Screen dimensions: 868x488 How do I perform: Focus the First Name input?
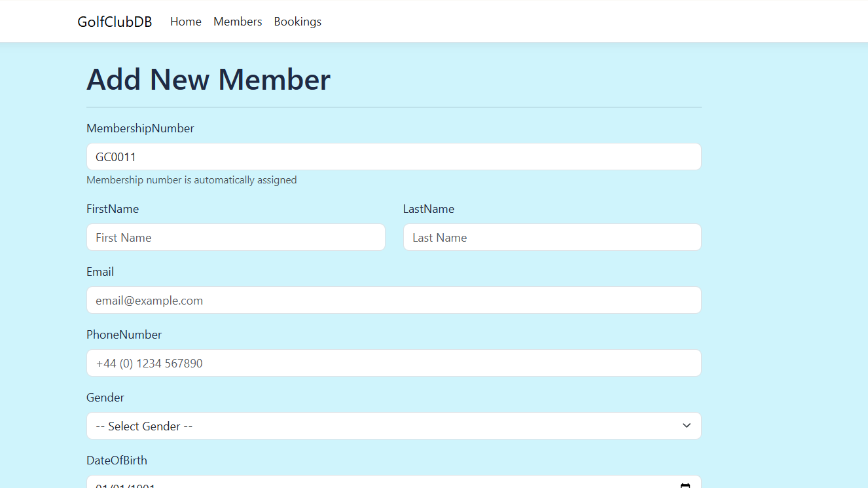[236, 237]
